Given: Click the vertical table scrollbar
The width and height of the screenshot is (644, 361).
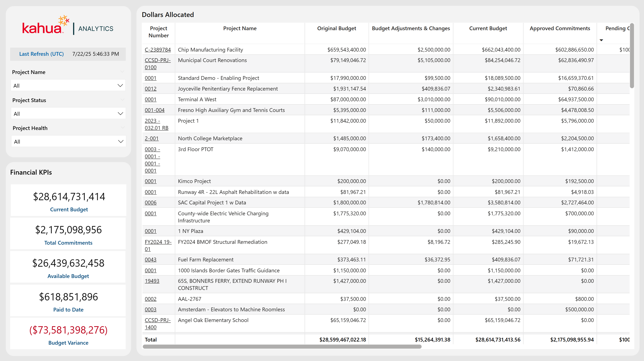Looking at the screenshot, I should point(632,56).
